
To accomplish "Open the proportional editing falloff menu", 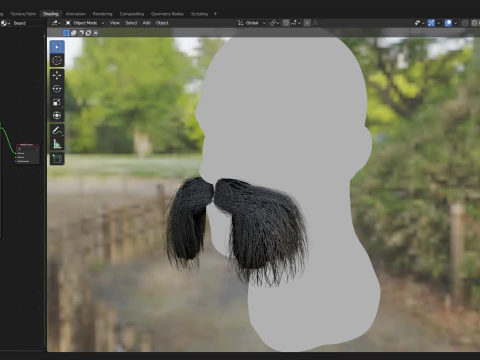I will coord(316,23).
